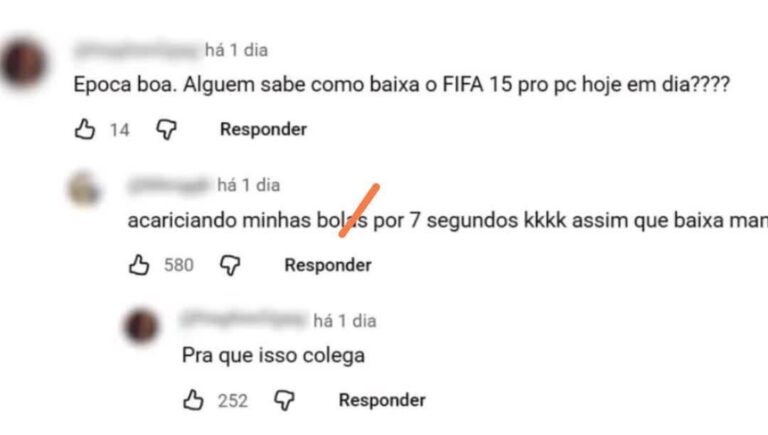Reply to the FIFA 15 comment
The width and height of the screenshot is (768, 435).
coord(263,129)
